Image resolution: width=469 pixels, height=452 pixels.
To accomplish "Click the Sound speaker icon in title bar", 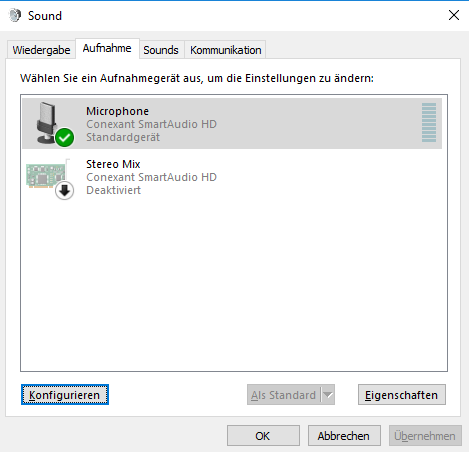I will 15,16.
